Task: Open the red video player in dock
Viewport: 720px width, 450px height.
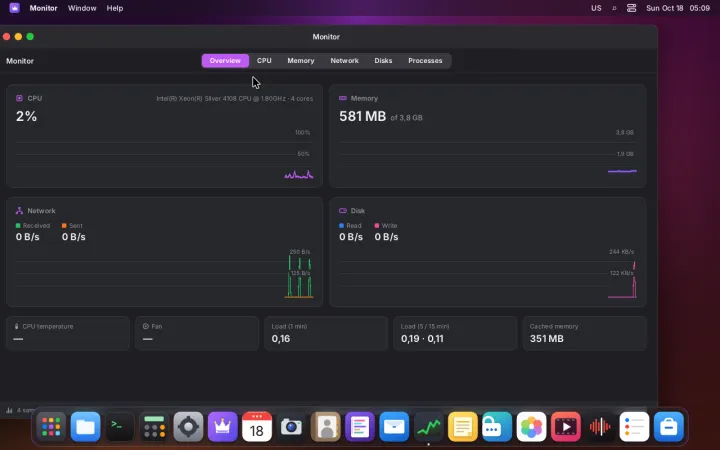Action: tap(565, 427)
